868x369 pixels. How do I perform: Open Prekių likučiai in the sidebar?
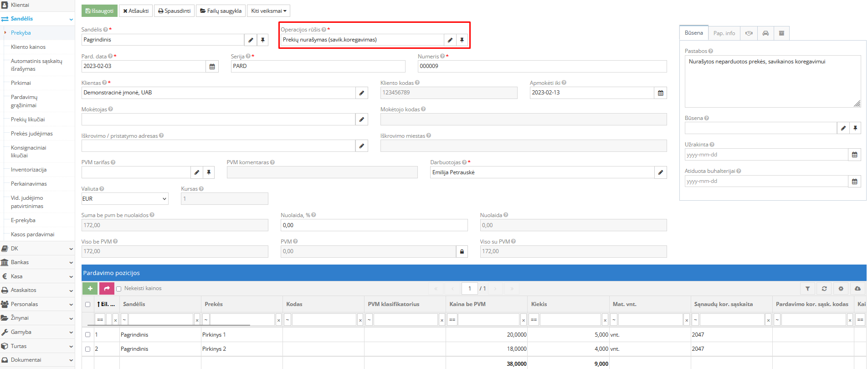click(28, 120)
